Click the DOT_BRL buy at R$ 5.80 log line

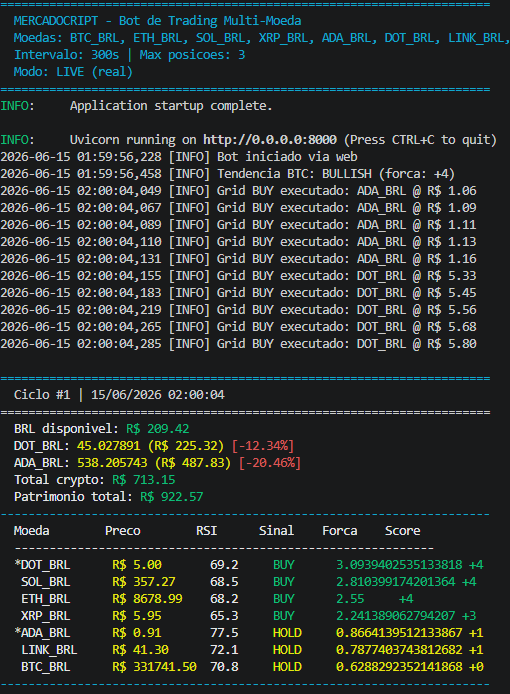[238, 344]
